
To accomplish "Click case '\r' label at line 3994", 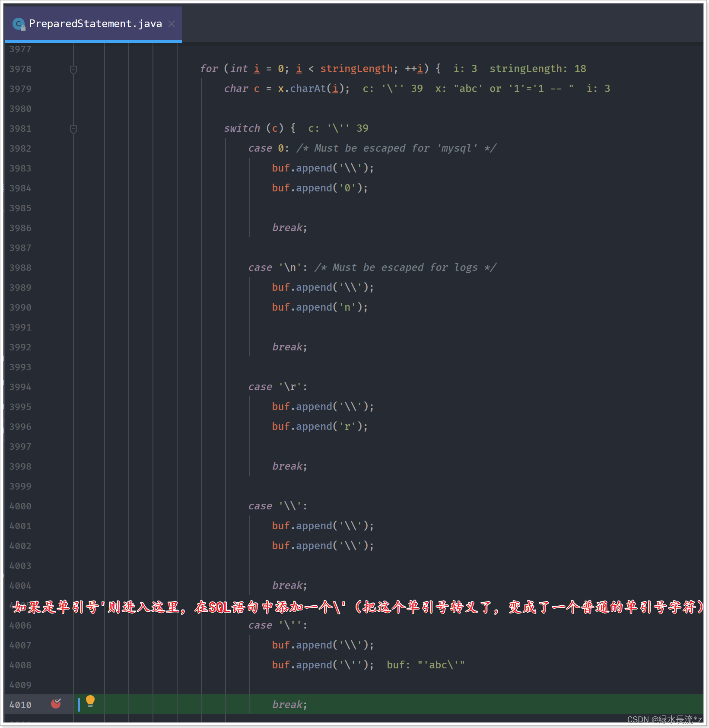I will click(277, 387).
